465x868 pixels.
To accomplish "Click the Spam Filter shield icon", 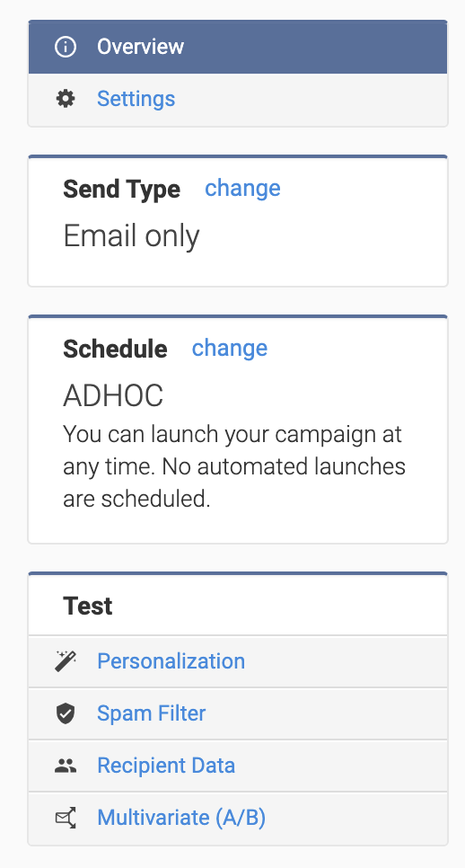I will click(66, 713).
